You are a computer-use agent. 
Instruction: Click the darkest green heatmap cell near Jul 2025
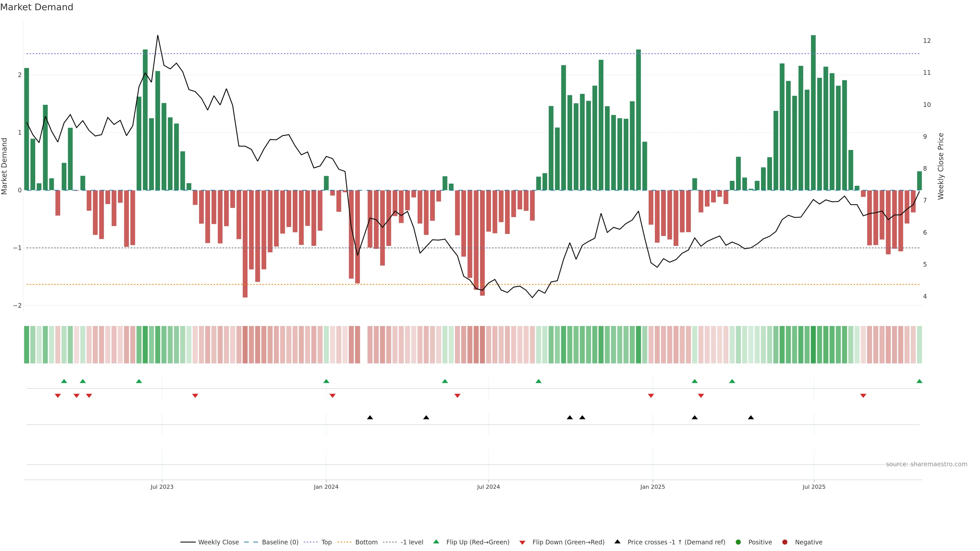click(813, 345)
